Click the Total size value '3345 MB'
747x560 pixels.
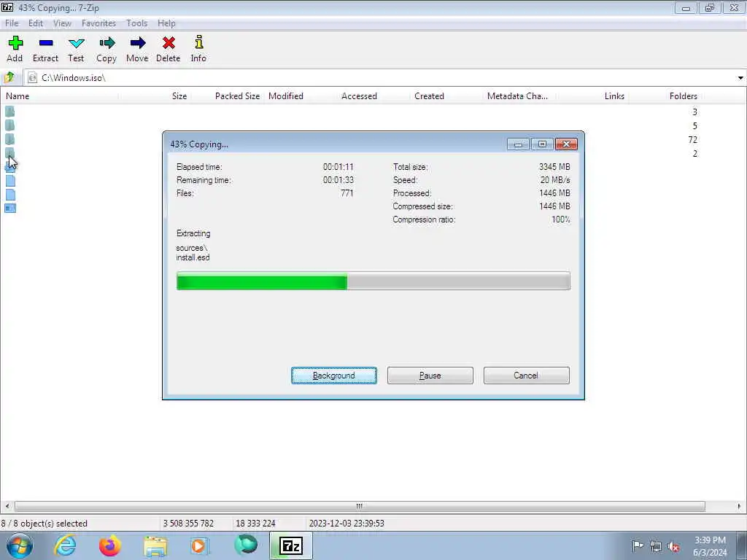click(554, 167)
